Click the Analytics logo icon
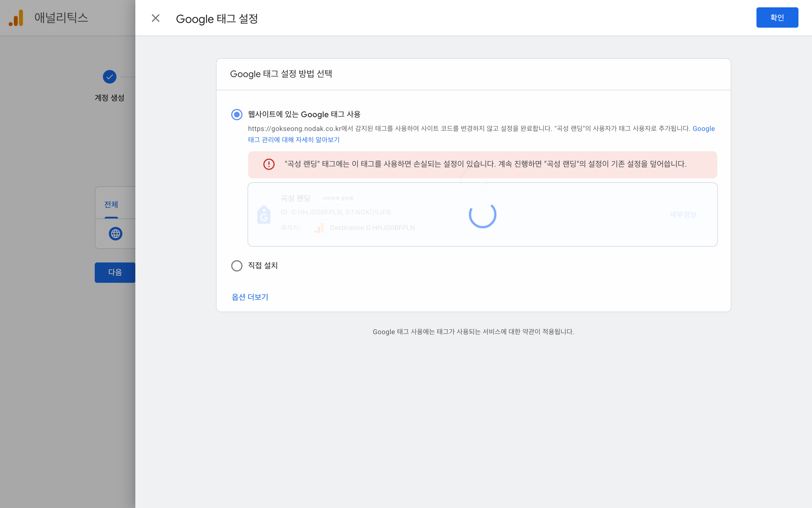This screenshot has height=508, width=812. (x=16, y=18)
